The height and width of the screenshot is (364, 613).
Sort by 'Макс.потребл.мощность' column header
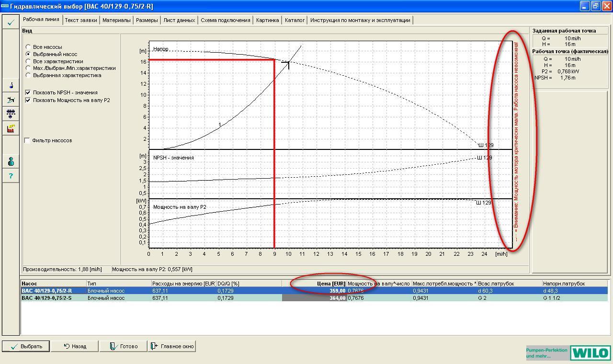click(x=444, y=284)
